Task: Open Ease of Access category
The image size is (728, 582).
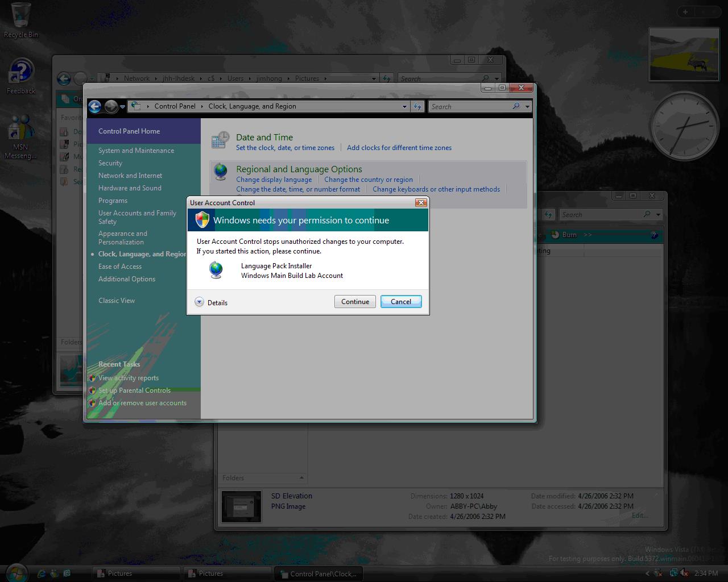Action: pyautogui.click(x=120, y=267)
